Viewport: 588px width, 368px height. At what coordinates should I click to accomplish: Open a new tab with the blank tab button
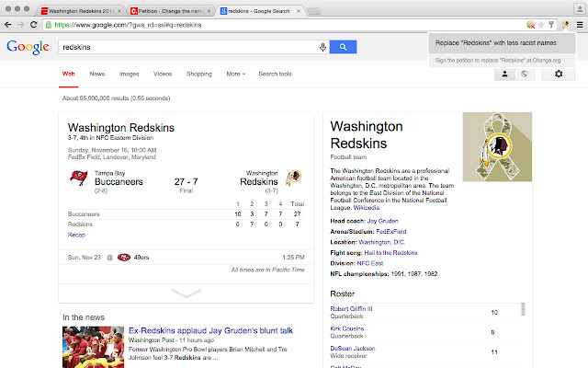tap(314, 12)
